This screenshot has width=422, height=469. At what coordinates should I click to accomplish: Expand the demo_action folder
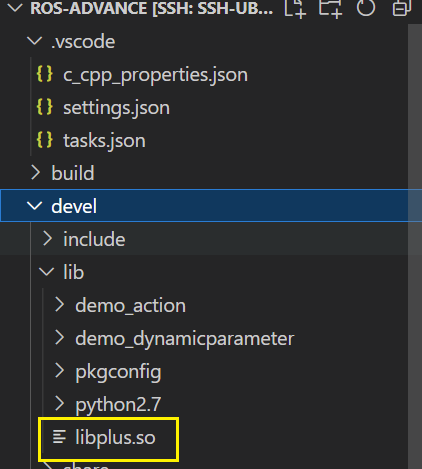pos(59,305)
